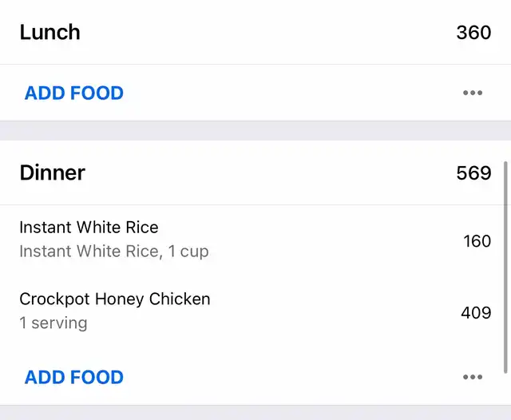Viewport: 511px width, 420px height.
Task: Click the gray area below the Dinner card
Action: pos(255,413)
